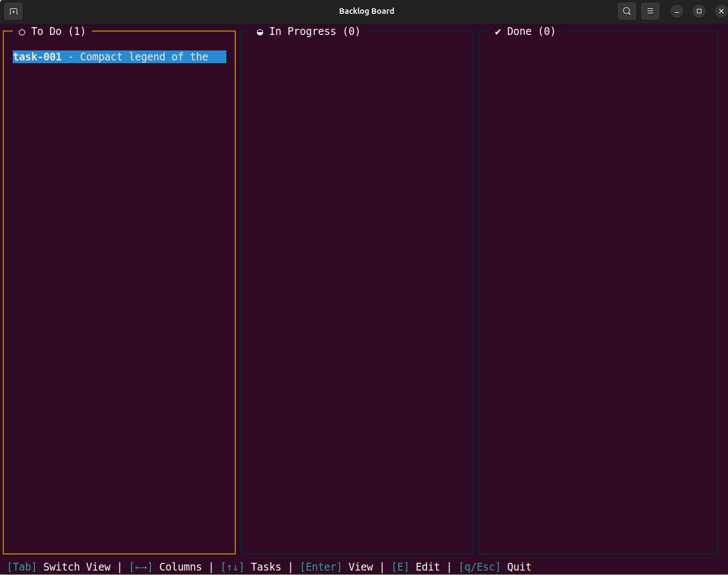Click the up/down Tasks hint in footer
728x575 pixels.
point(251,567)
